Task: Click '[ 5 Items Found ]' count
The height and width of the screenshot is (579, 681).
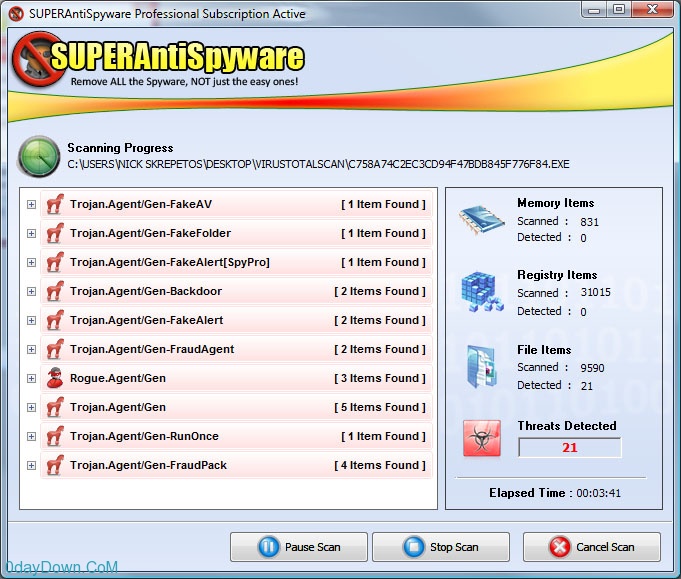Action: point(380,407)
